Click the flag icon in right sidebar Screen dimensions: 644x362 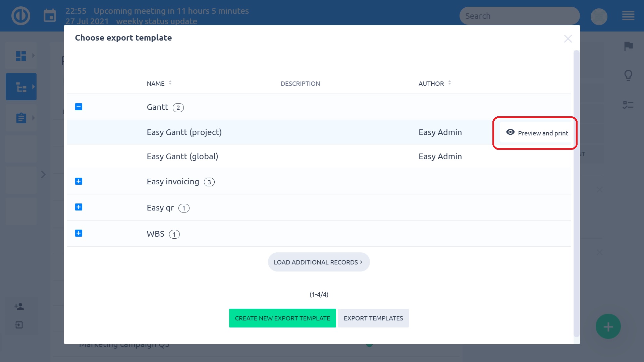click(x=628, y=46)
